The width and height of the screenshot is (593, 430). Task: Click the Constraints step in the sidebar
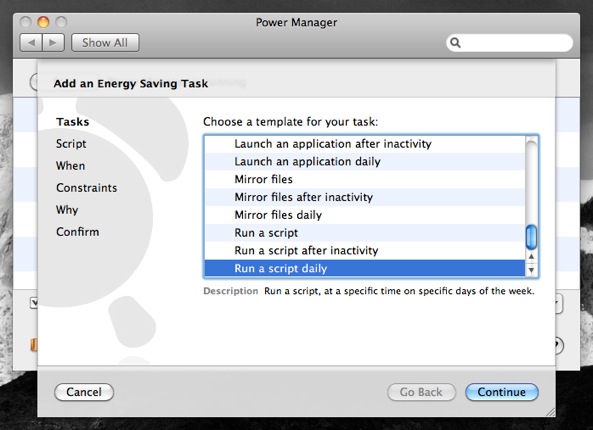tap(87, 188)
